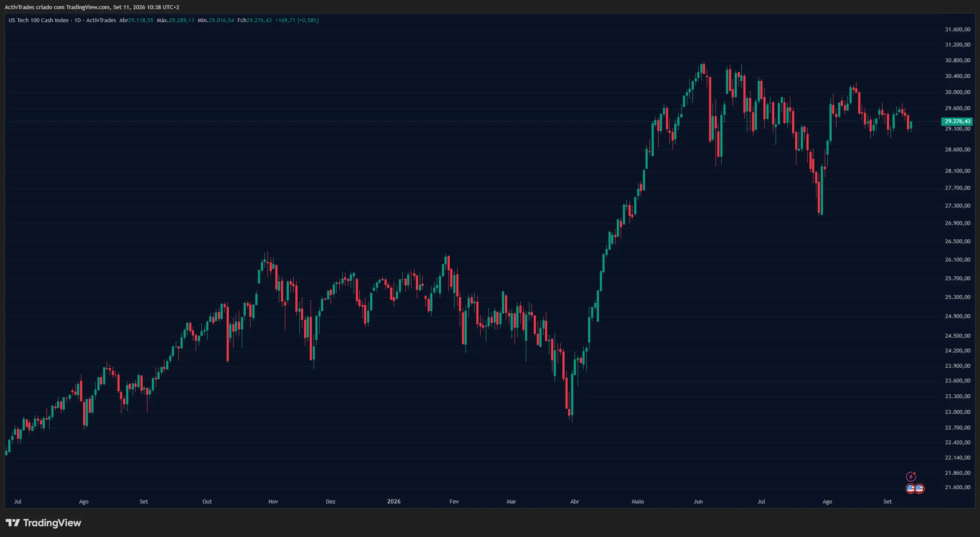
Task: Click the high value 'Máx.29.289,11'
Action: point(175,20)
